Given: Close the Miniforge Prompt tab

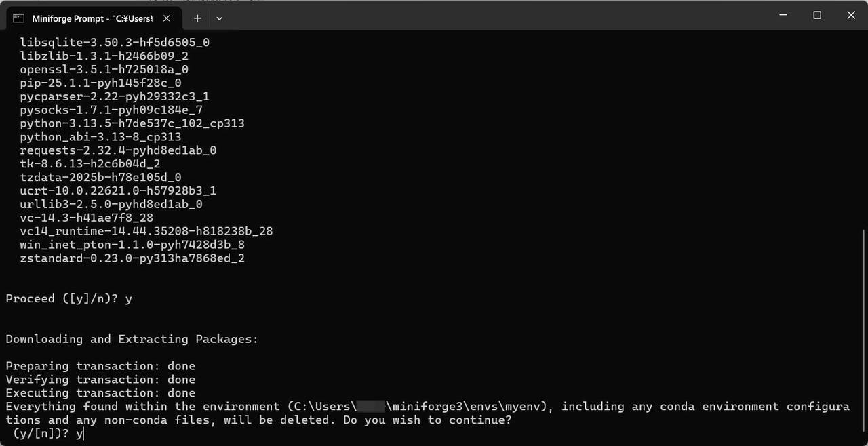Looking at the screenshot, I should point(167,18).
